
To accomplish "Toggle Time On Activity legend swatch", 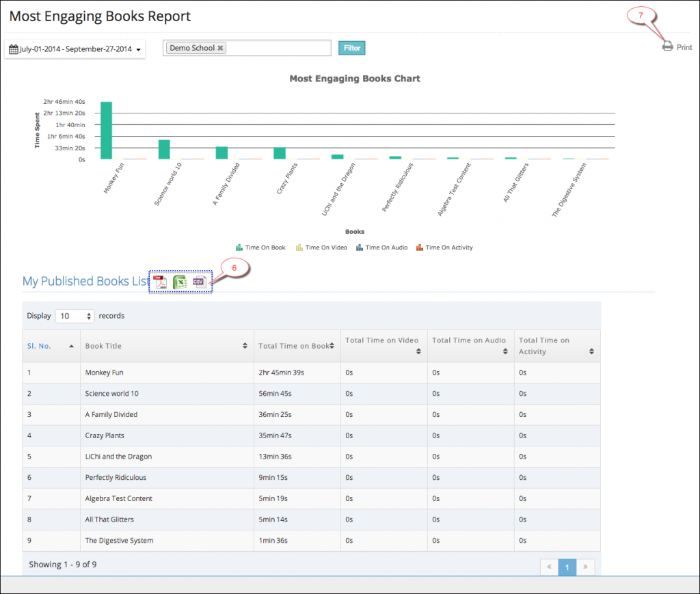I will pyautogui.click(x=420, y=247).
